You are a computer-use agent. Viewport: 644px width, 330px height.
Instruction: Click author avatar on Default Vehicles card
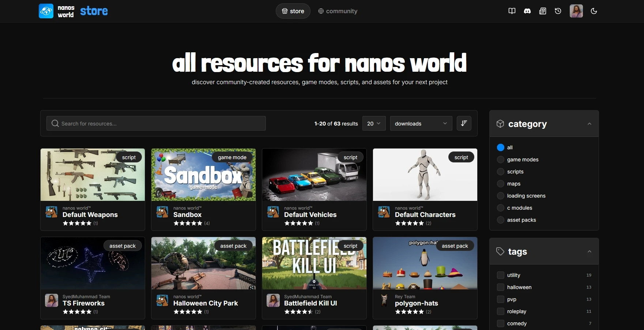pos(273,212)
